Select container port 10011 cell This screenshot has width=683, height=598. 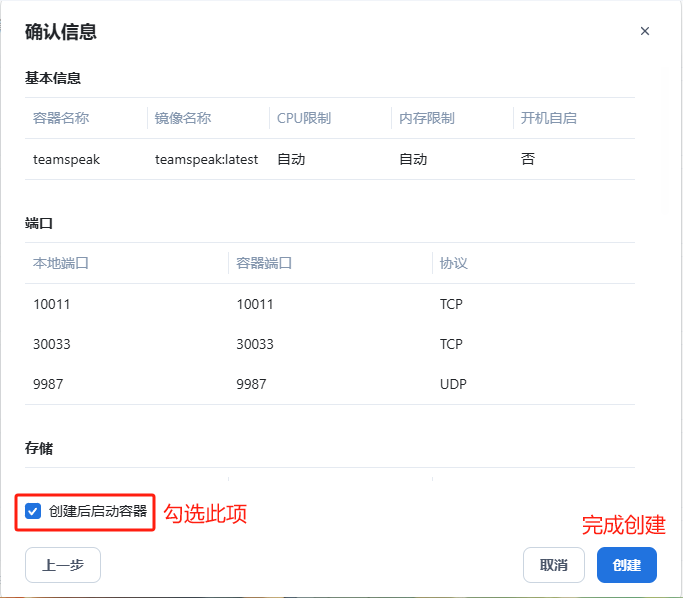coord(255,304)
